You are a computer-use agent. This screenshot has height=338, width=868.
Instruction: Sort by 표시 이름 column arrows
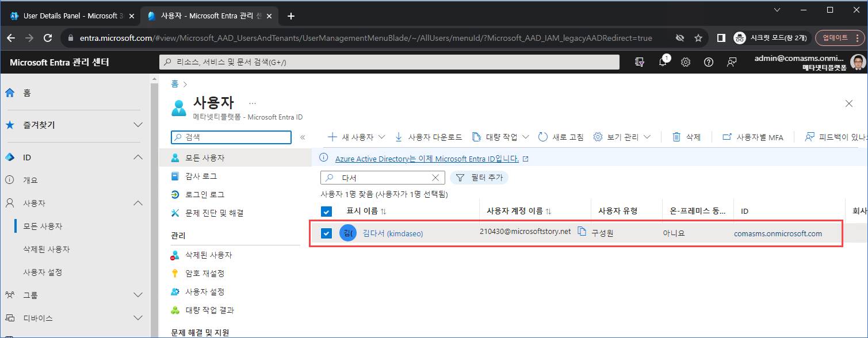click(384, 212)
